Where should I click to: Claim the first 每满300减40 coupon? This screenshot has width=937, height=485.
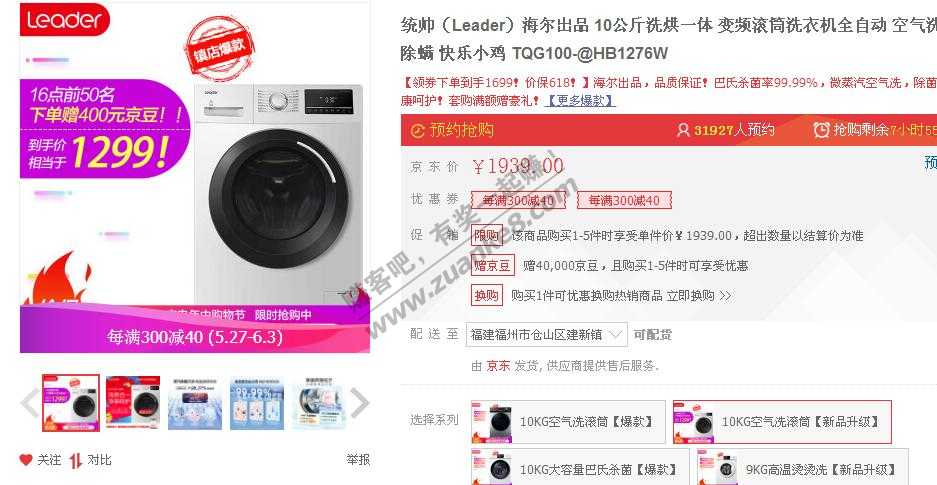pyautogui.click(x=518, y=200)
